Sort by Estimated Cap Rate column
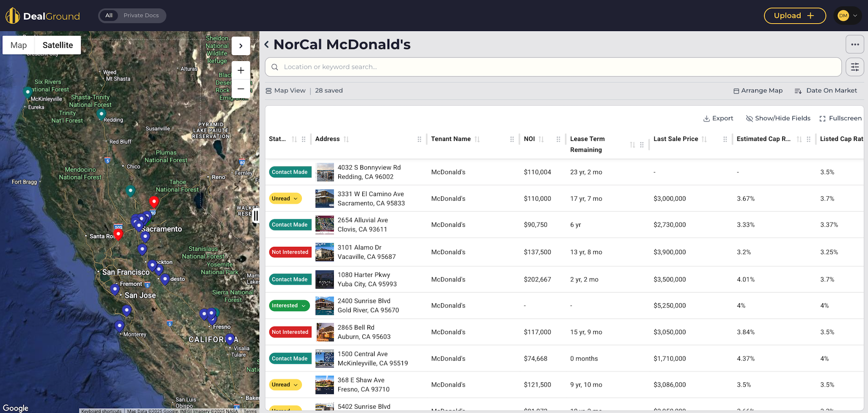This screenshot has width=868, height=413. pyautogui.click(x=799, y=139)
